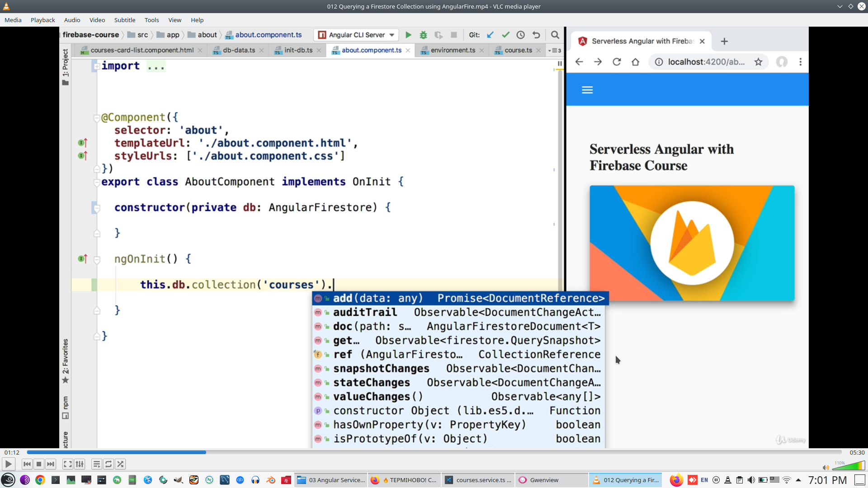Open the Tools menu
This screenshot has width=868, height=488.
[x=151, y=20]
